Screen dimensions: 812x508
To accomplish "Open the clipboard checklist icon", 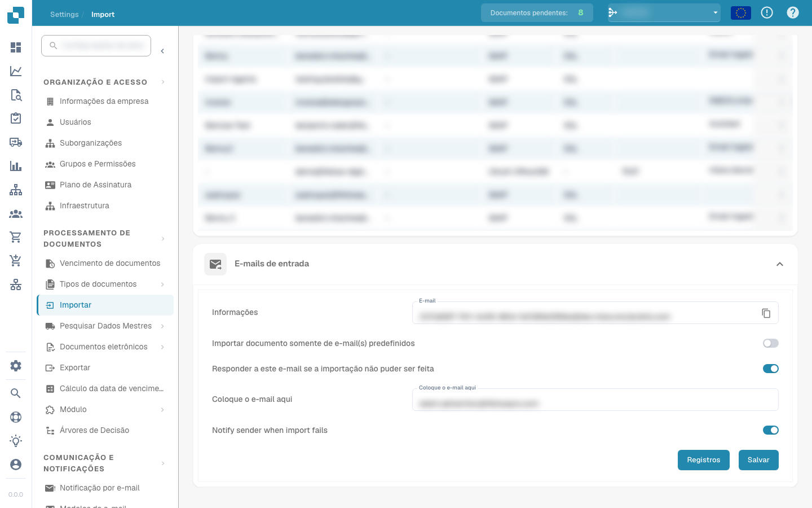I will [x=16, y=118].
